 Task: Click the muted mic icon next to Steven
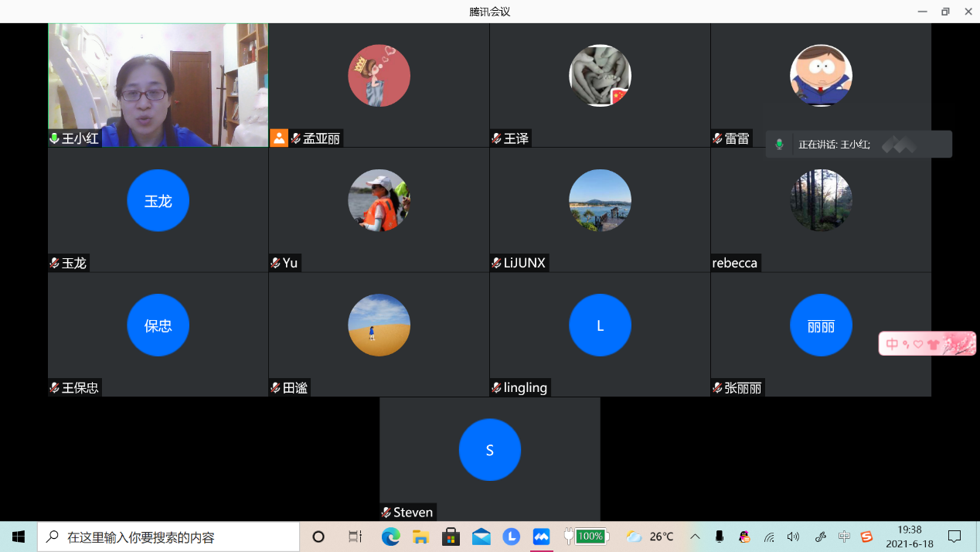(x=386, y=513)
